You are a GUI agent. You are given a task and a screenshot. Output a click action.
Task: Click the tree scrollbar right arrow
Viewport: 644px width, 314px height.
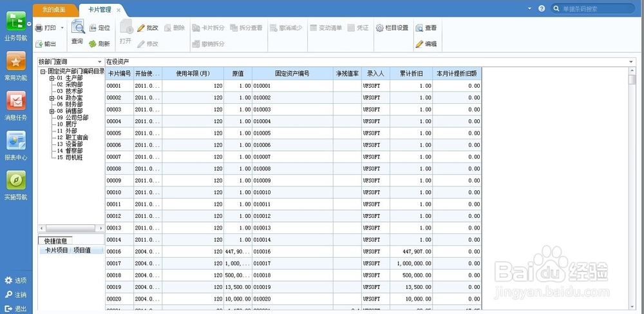(x=101, y=228)
